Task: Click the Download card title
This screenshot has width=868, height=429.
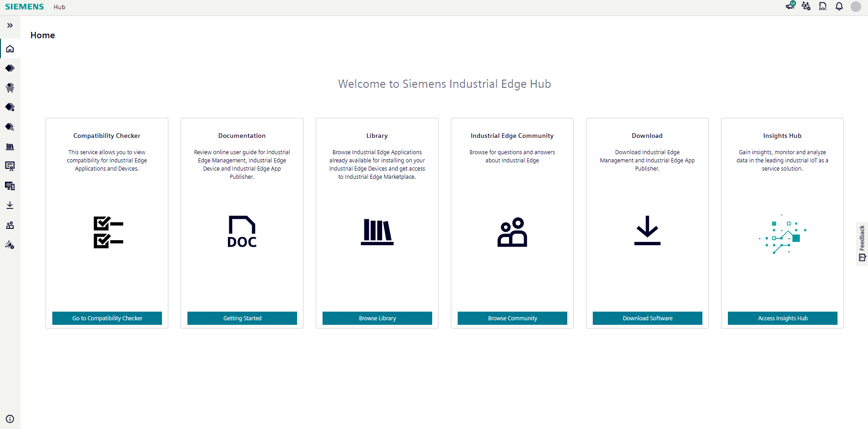Action: (647, 136)
